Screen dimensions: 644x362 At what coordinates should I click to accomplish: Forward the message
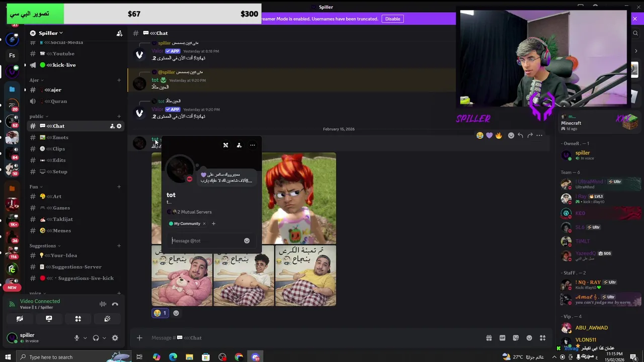tap(530, 135)
